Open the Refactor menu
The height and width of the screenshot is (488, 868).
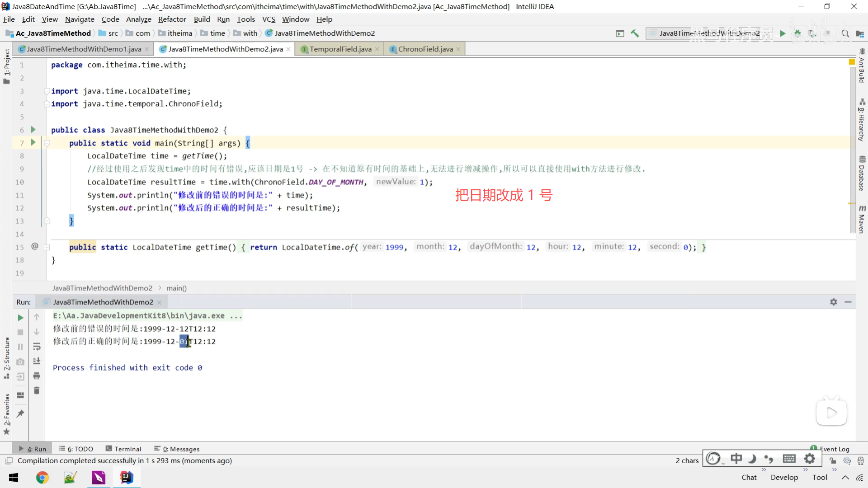[172, 19]
